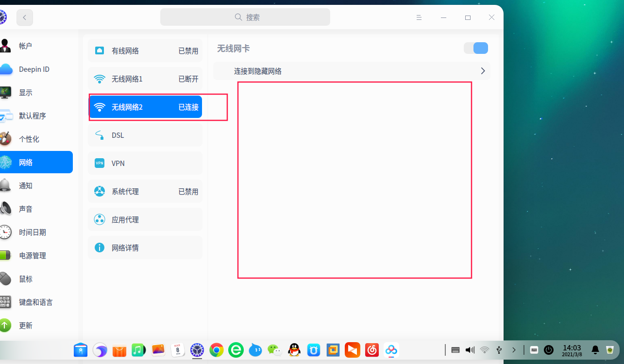Image resolution: width=624 pixels, height=364 pixels.
Task: Select 无线网络1 in the network list
Action: [145, 79]
